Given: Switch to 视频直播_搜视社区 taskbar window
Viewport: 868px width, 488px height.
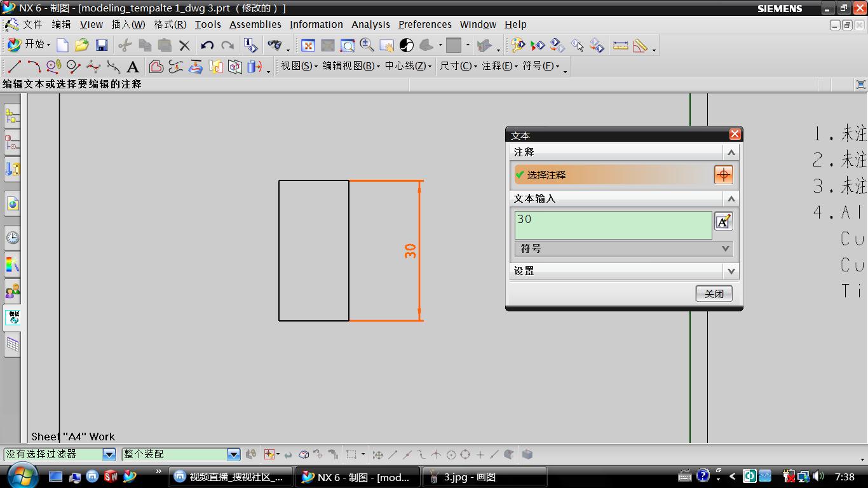Looking at the screenshot, I should tap(231, 477).
